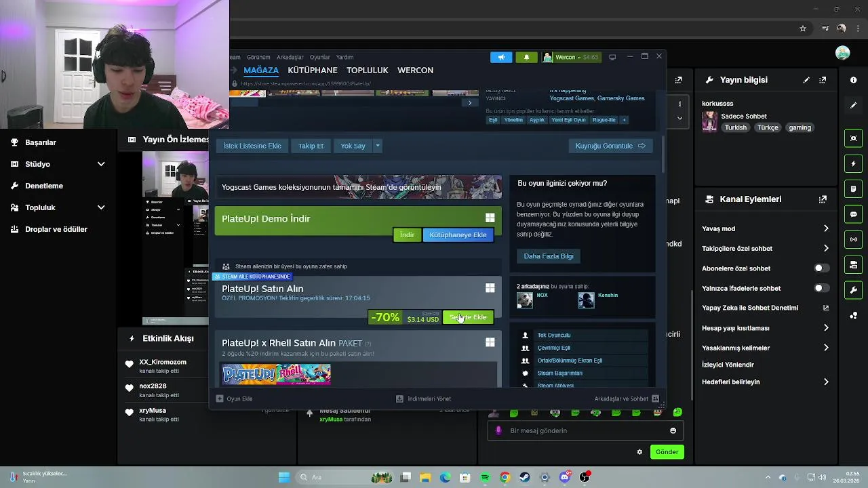Click the note page quick action icon

coord(853,188)
